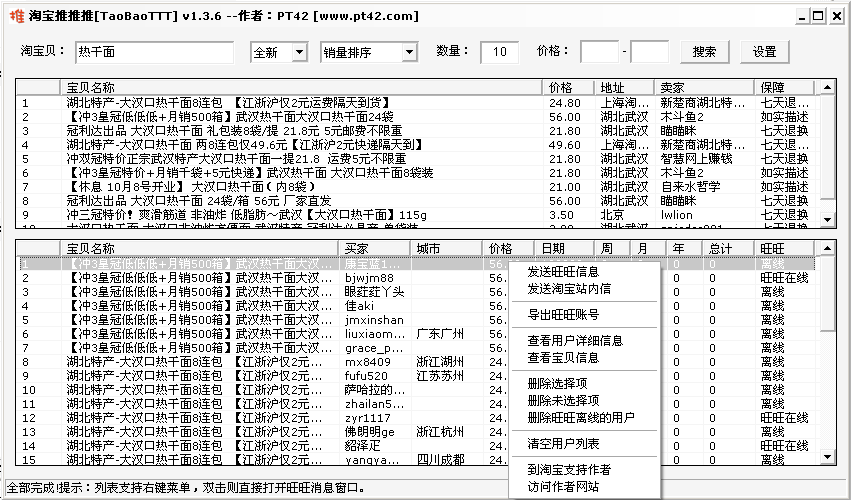This screenshot has height=500, width=851.
Task: Click the 淘宝贝 keyword input field
Action: [155, 52]
